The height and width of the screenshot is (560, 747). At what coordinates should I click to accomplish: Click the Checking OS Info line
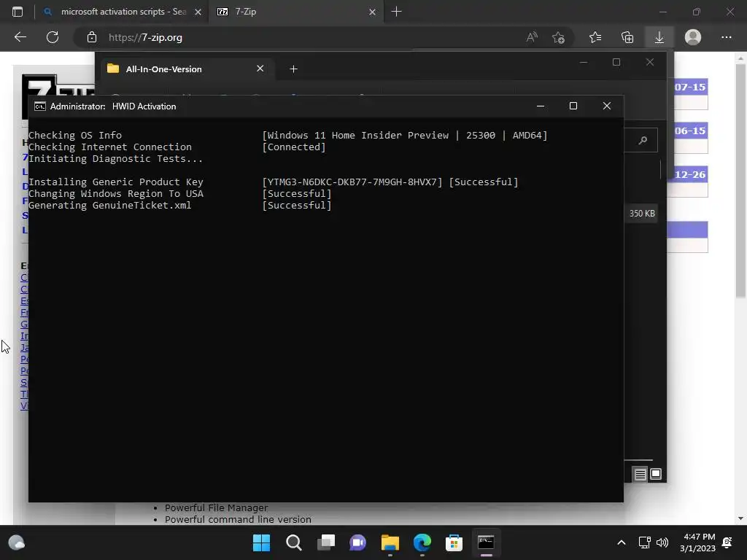coord(287,135)
